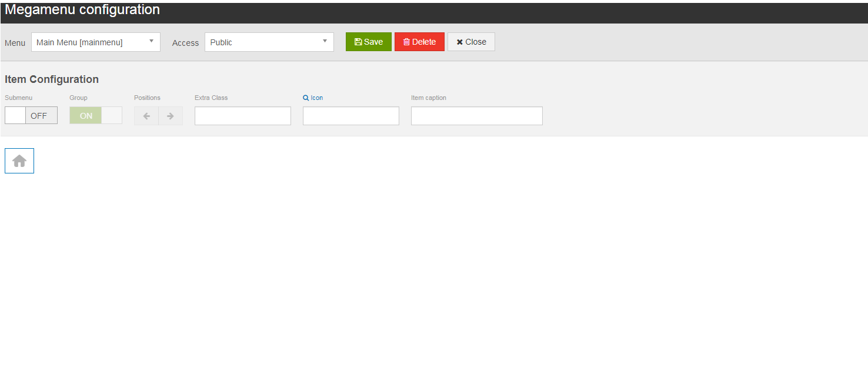Click inside the Item caption field
This screenshot has height=381, width=868.
coord(476,115)
